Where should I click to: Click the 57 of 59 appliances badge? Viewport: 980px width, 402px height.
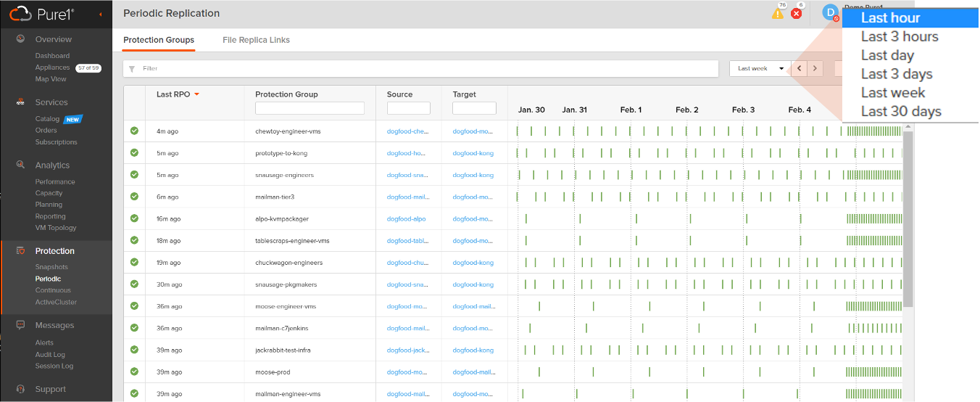88,67
